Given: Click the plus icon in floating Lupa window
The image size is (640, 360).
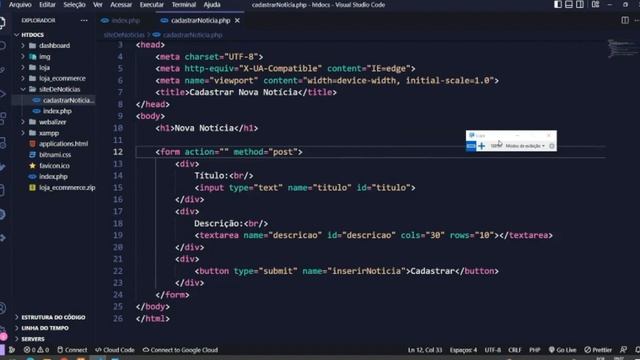Looking at the screenshot, I should 482,146.
